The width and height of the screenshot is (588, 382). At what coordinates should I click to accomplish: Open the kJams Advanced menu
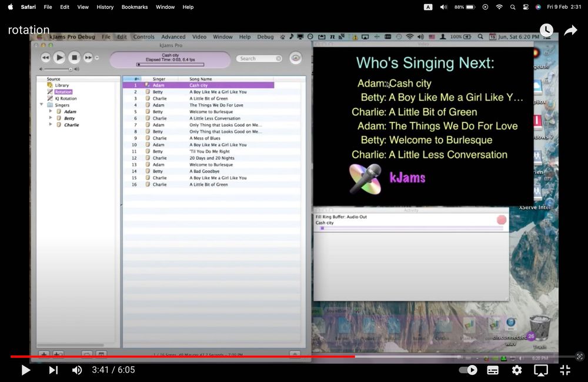[173, 36]
